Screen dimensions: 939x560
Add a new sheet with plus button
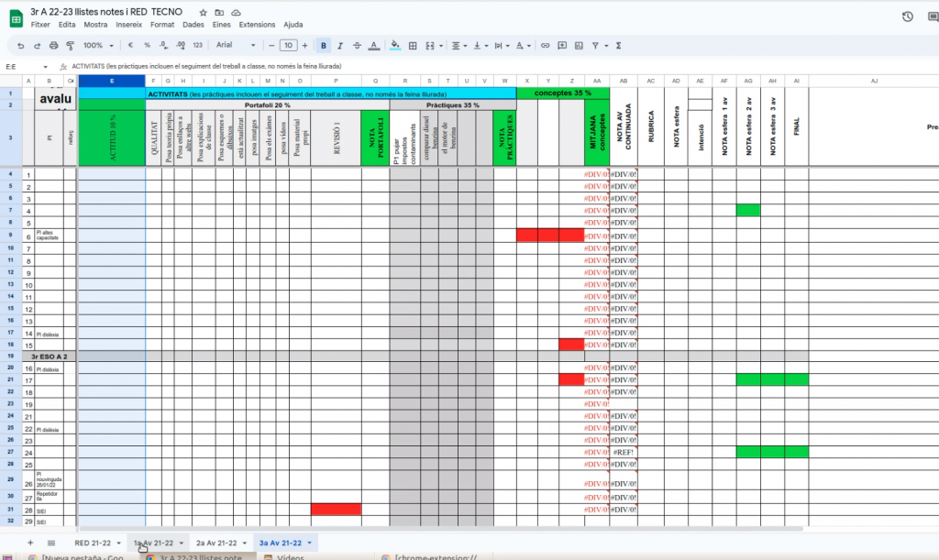pyautogui.click(x=30, y=544)
